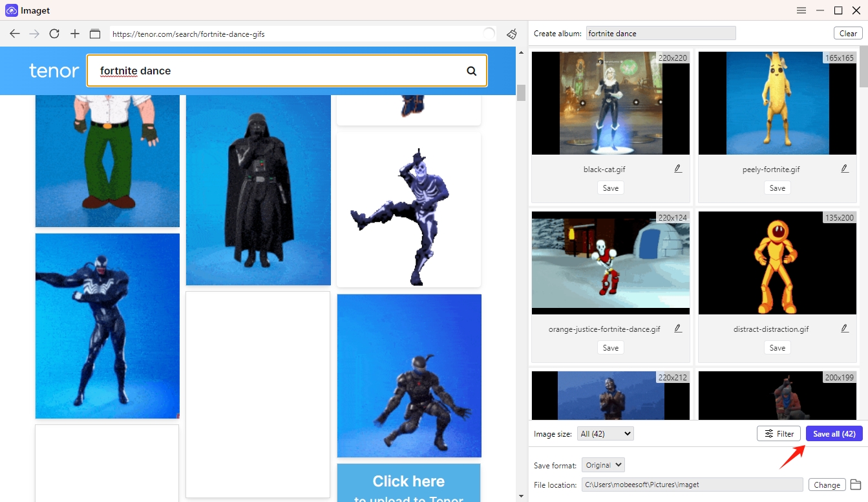
Task: Click the orange-justice-fortnite-dance.gif file name
Action: [x=604, y=329]
